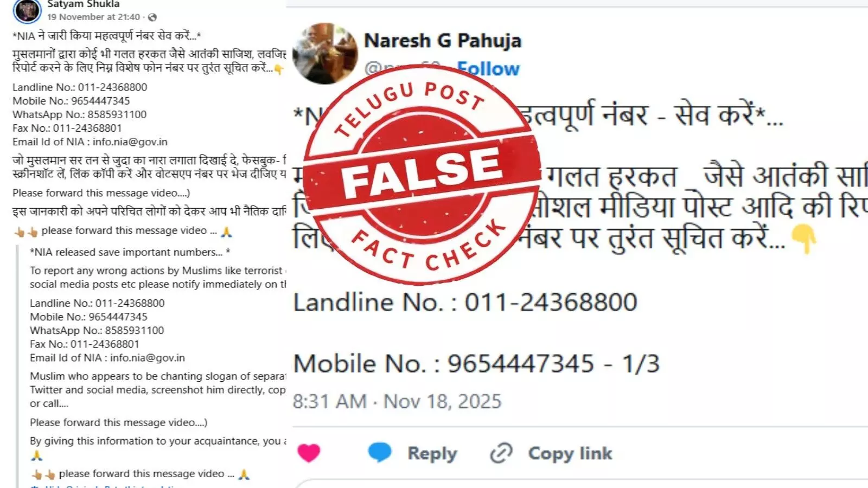Click the copy link chain icon
The height and width of the screenshot is (488, 868).
501,453
